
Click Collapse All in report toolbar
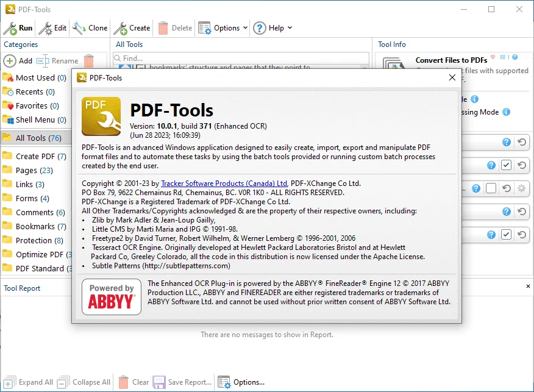tap(84, 382)
